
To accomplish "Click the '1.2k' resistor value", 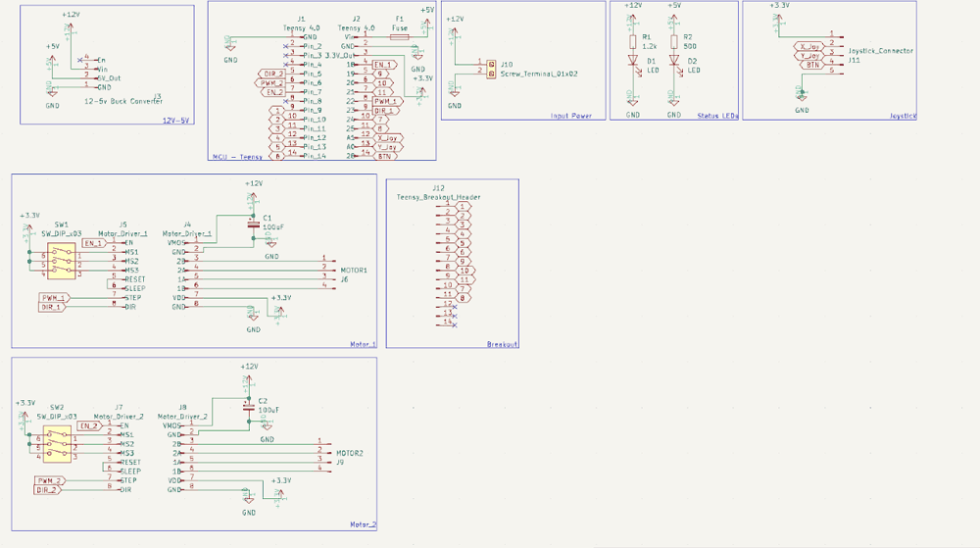I will (650, 46).
